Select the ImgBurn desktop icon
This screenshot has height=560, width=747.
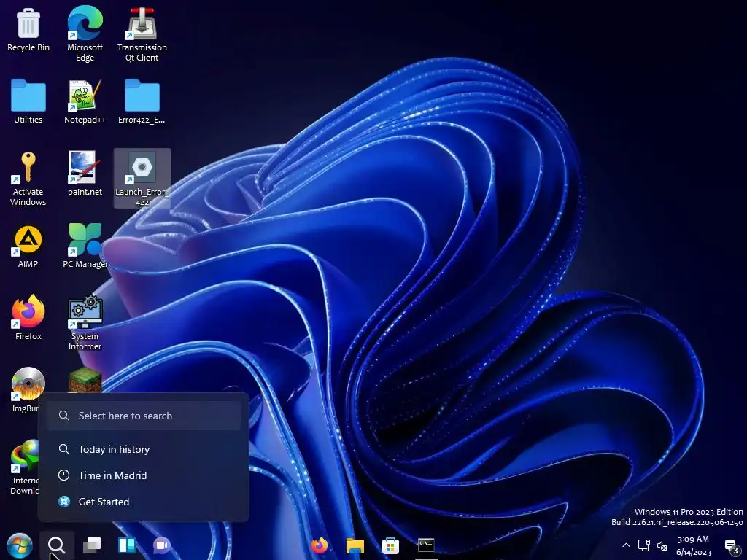pyautogui.click(x=28, y=389)
